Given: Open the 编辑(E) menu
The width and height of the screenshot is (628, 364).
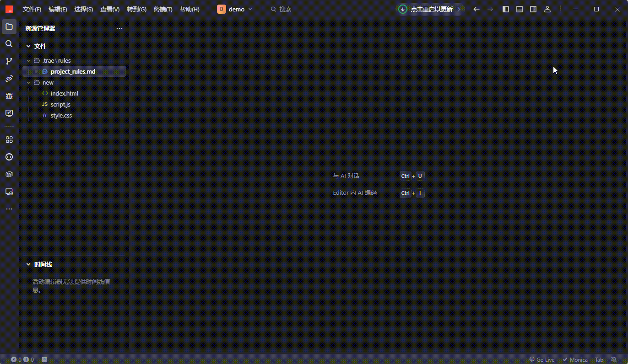Looking at the screenshot, I should (58, 9).
